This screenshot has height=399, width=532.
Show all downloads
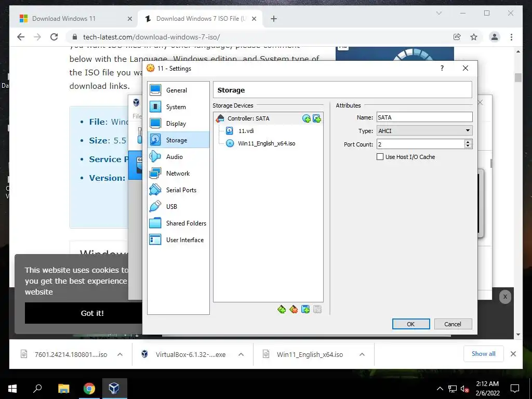(x=484, y=354)
